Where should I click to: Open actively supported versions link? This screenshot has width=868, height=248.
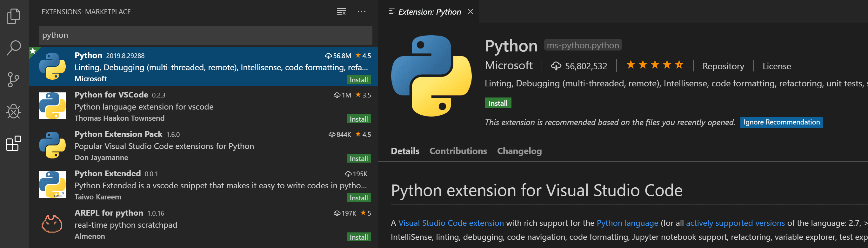735,223
